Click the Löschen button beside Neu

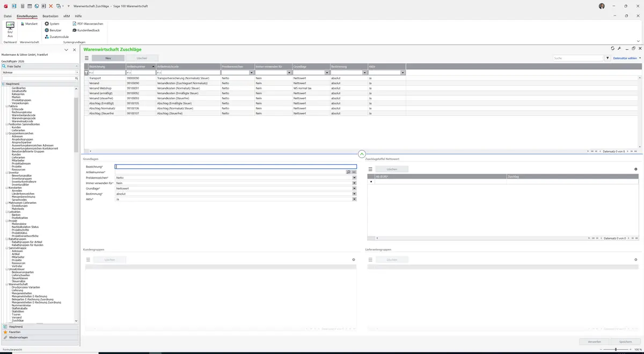pyautogui.click(x=142, y=58)
